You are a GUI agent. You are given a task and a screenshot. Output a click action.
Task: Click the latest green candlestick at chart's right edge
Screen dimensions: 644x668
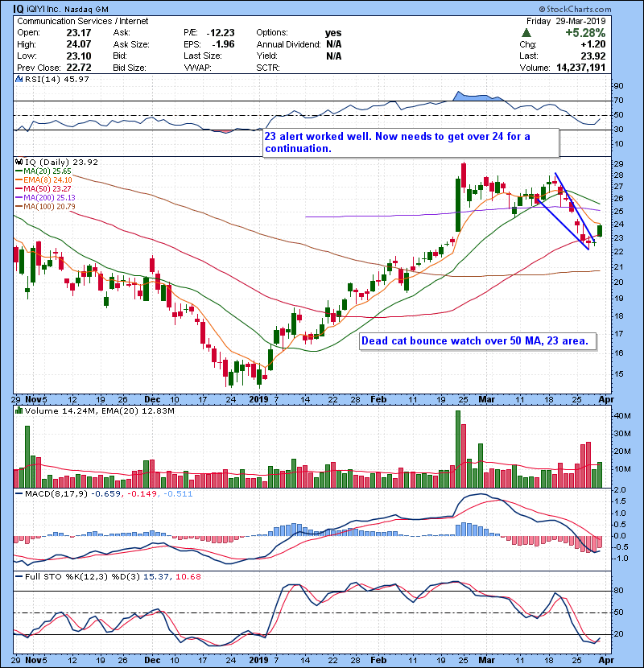(600, 230)
